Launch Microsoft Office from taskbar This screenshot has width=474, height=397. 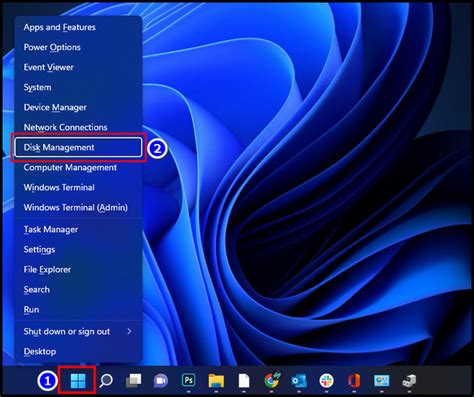pos(354,380)
